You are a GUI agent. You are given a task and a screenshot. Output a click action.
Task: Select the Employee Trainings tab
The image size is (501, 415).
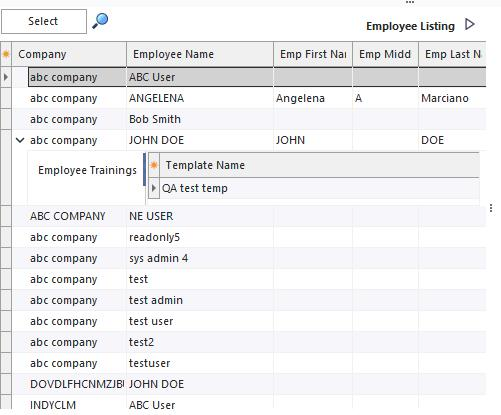coord(87,170)
